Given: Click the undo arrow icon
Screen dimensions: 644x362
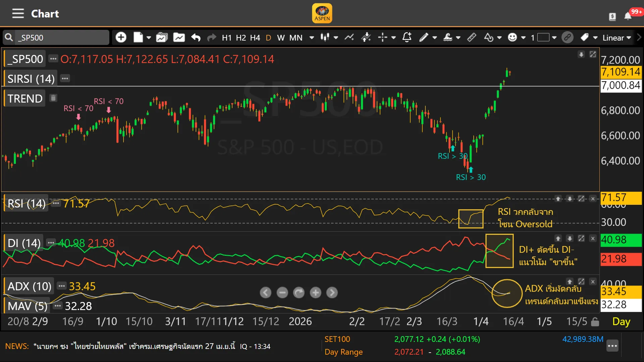Looking at the screenshot, I should (196, 38).
